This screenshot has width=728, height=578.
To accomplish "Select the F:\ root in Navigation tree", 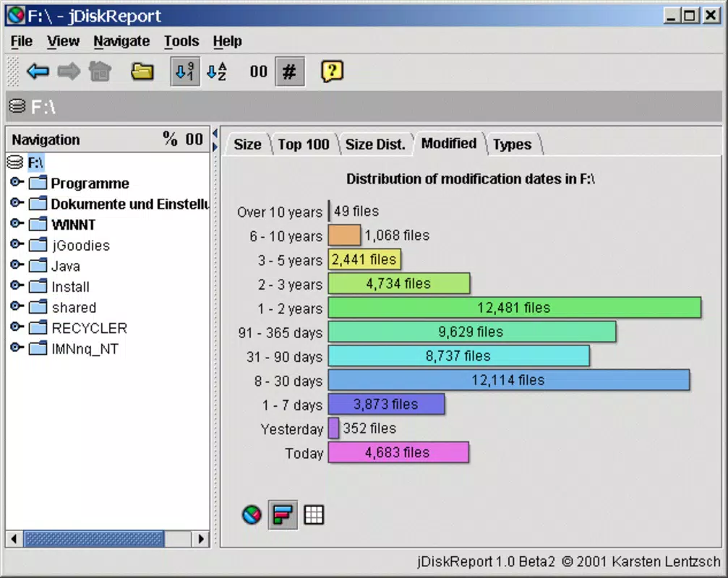I will click(35, 163).
